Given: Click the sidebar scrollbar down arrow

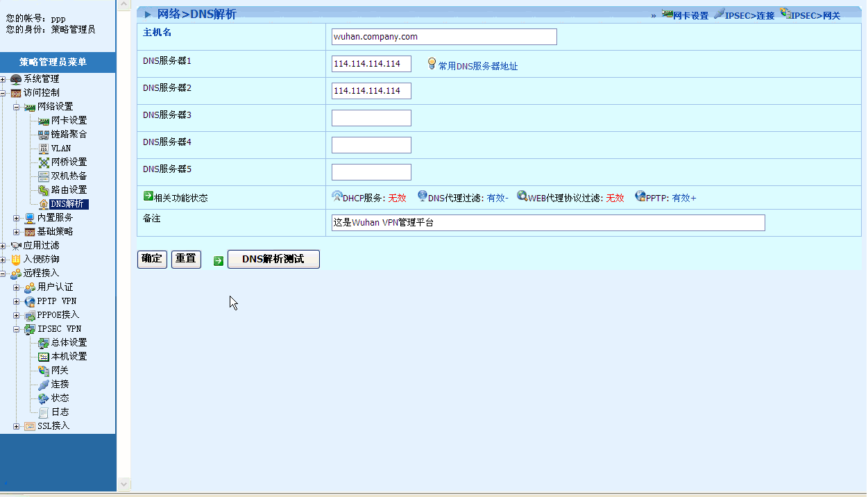Looking at the screenshot, I should click(124, 483).
